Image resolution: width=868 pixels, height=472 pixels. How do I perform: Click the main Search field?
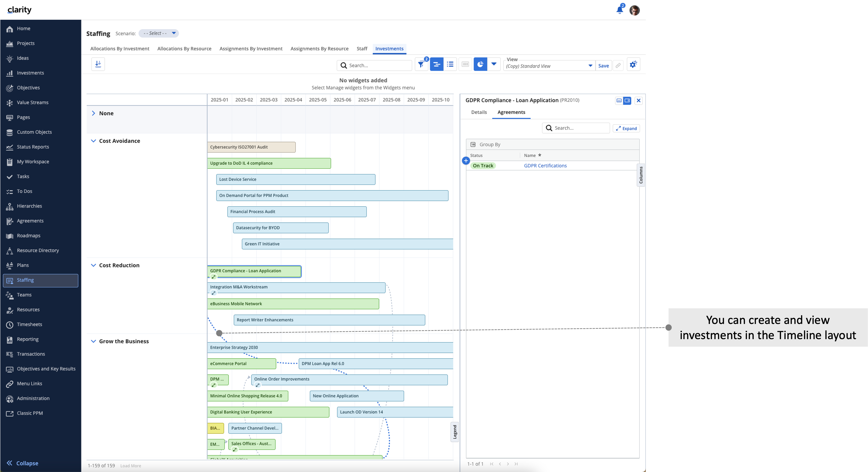pyautogui.click(x=374, y=65)
